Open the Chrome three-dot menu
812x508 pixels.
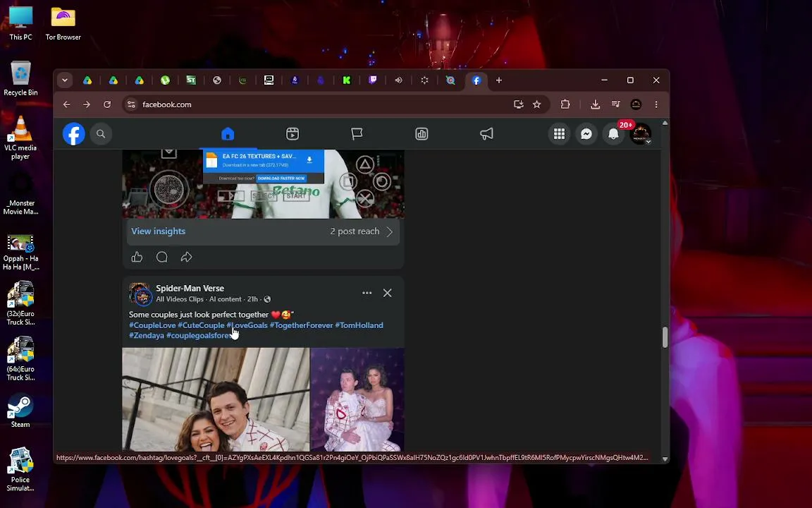click(x=656, y=104)
